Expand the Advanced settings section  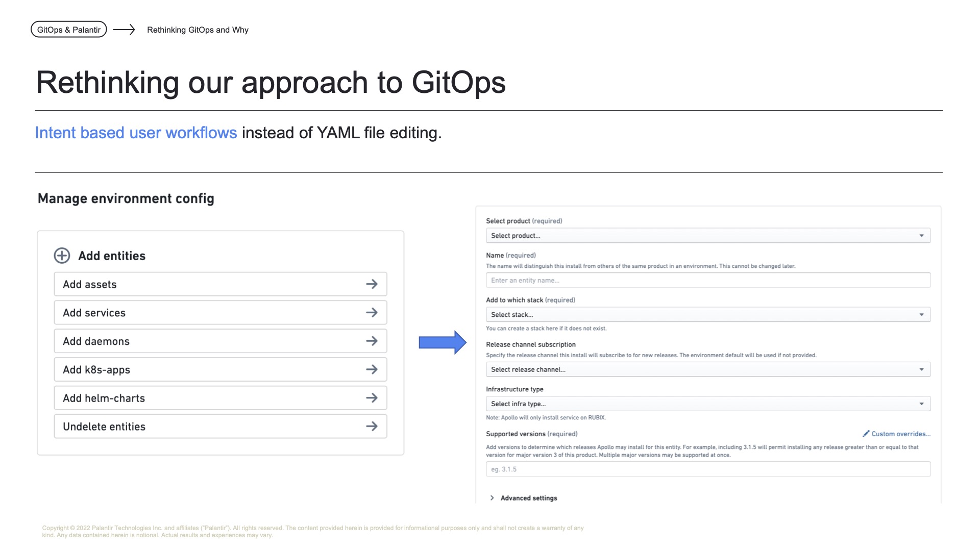tap(528, 497)
